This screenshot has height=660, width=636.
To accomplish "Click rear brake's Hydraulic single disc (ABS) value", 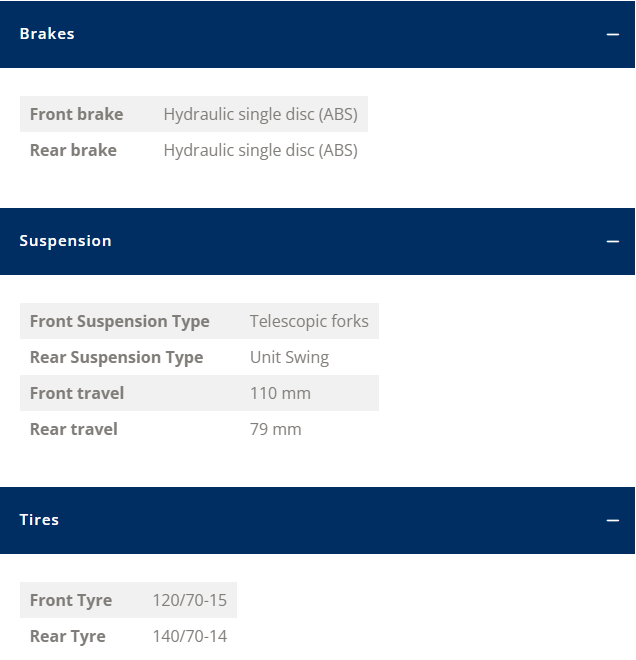I will [x=261, y=150].
